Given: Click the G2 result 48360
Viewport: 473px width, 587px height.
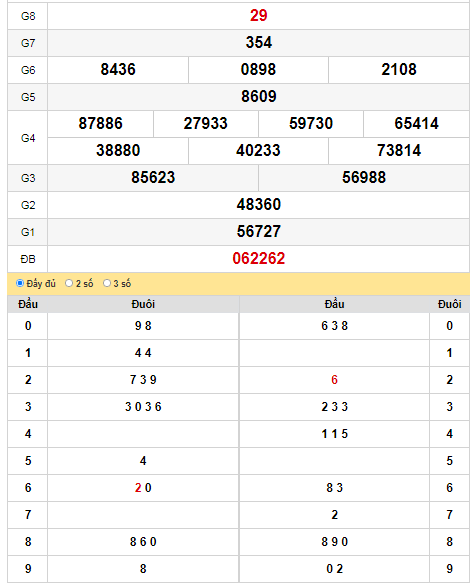Looking at the screenshot, I should pos(258,204).
